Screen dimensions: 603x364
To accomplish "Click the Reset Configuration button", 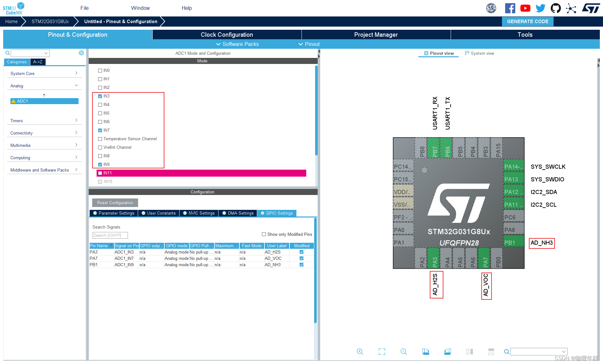I will click(115, 203).
